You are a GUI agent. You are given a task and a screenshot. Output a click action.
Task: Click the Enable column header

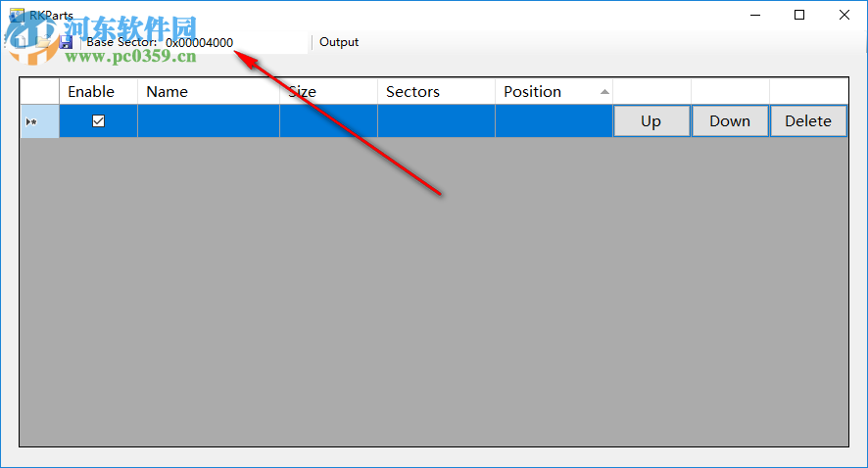(98, 92)
